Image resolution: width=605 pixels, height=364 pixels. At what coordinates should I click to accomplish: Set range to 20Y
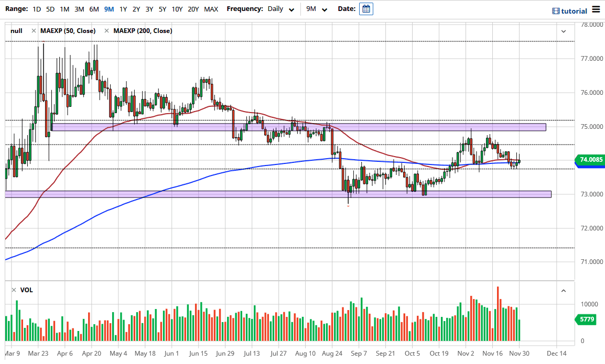tap(193, 9)
